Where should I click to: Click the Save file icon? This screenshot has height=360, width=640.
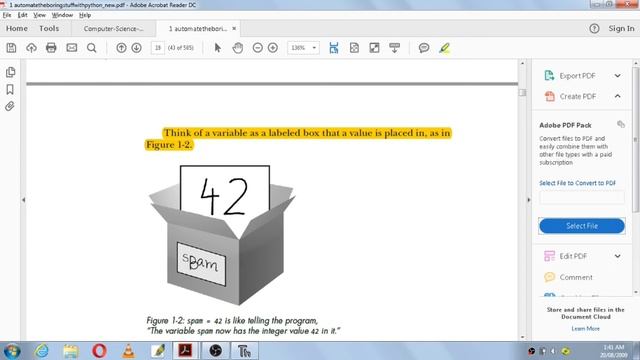click(11, 48)
